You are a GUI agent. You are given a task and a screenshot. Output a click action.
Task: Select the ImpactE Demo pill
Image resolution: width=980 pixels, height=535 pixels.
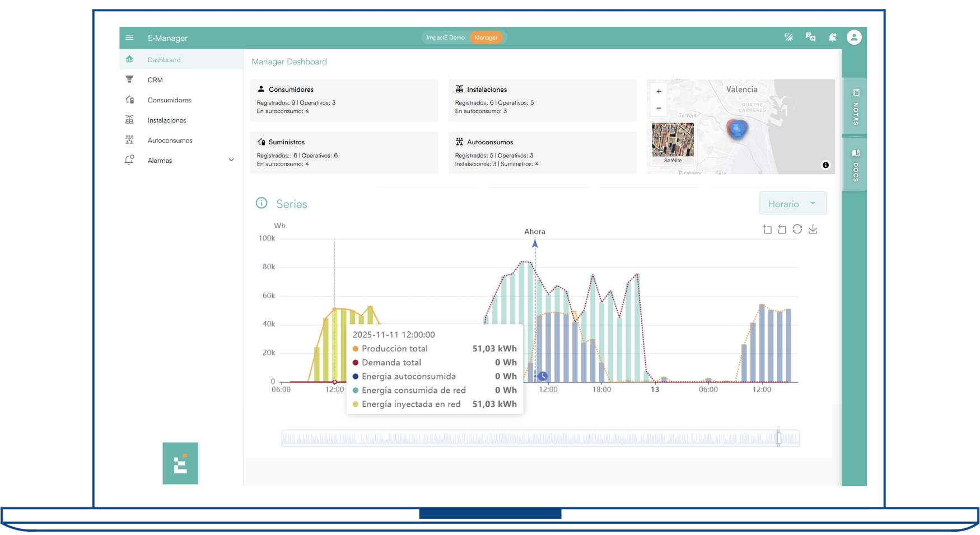pyautogui.click(x=445, y=37)
